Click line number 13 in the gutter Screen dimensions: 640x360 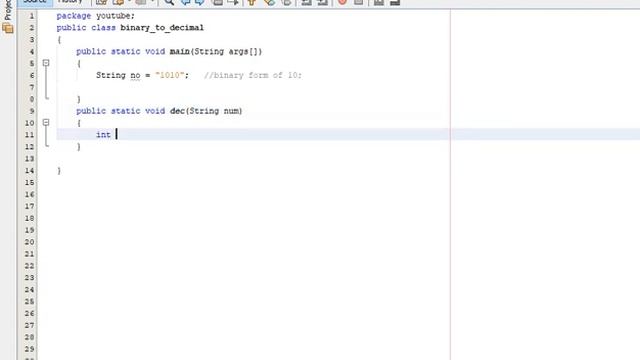[x=29, y=159]
